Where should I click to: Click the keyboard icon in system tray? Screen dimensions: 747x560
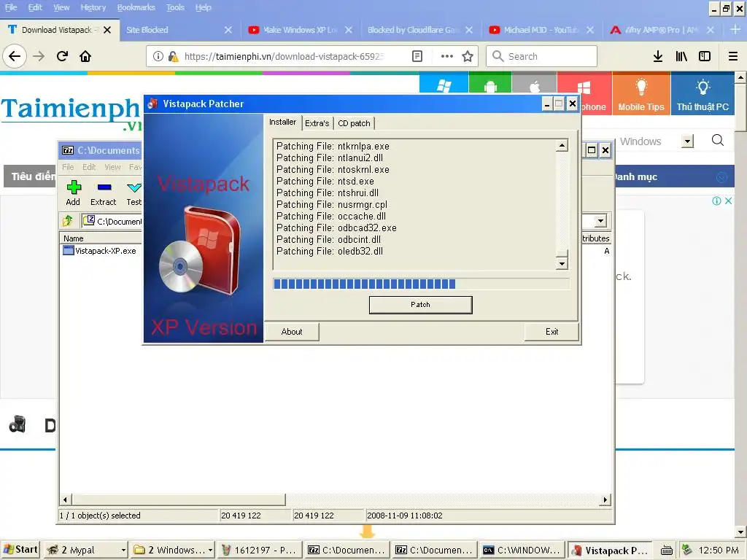point(667,551)
